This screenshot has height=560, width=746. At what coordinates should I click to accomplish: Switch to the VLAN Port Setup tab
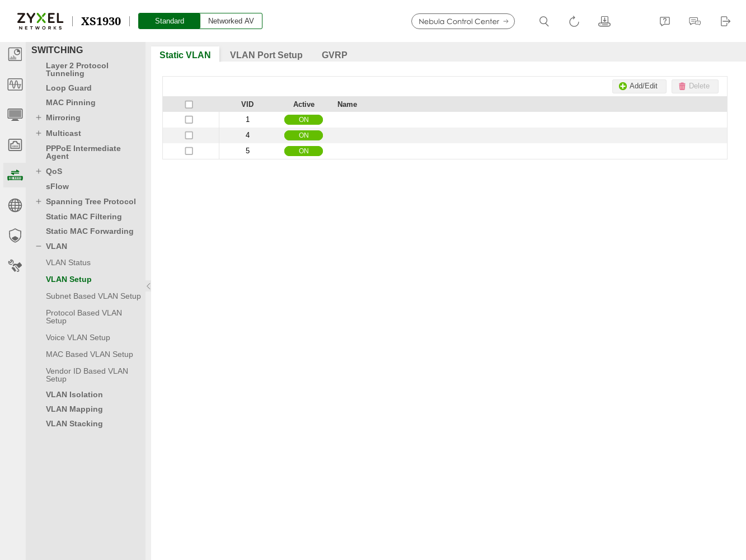click(x=266, y=55)
